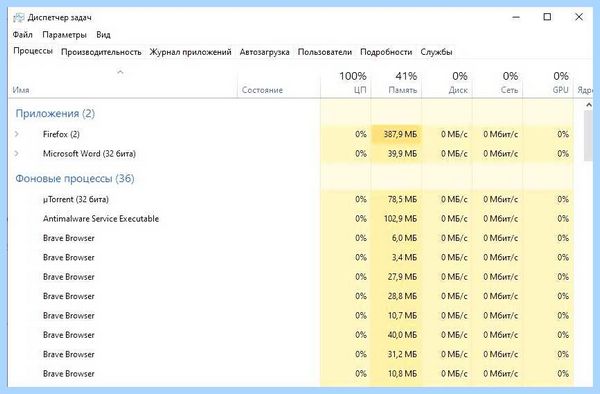Select the Firefox (2) row
Image resolution: width=600 pixels, height=394 pixels.
291,134
